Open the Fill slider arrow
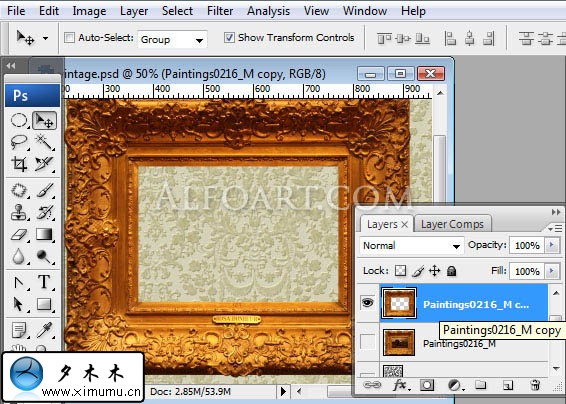Screen dimensions: 566x404 coord(552,271)
